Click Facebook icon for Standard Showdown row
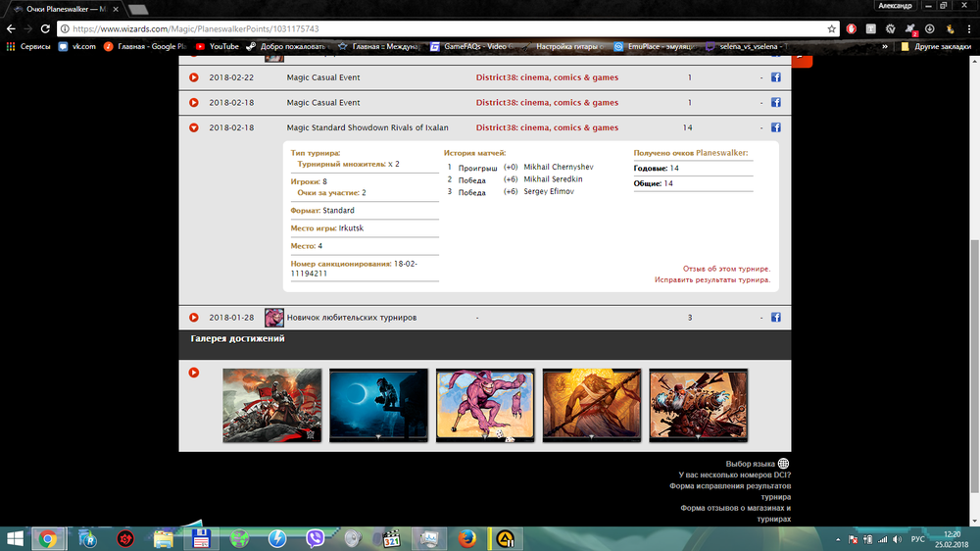 [x=775, y=127]
